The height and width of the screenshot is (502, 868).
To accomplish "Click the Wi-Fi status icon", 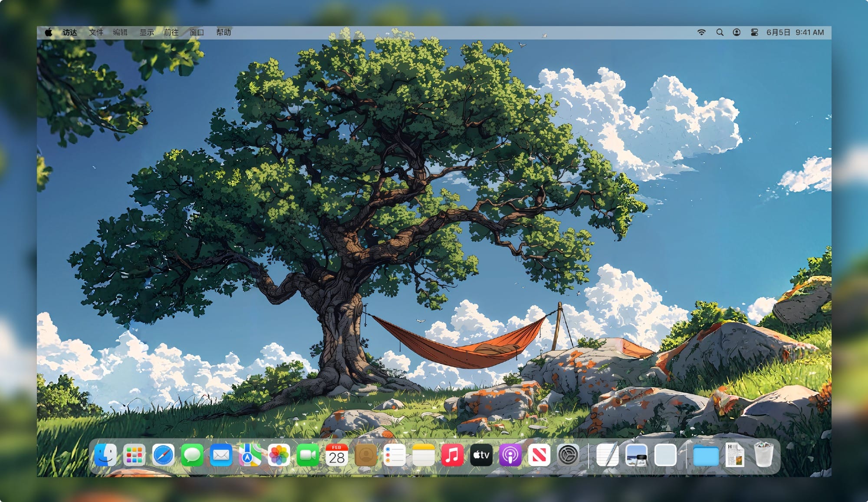I will coord(701,33).
